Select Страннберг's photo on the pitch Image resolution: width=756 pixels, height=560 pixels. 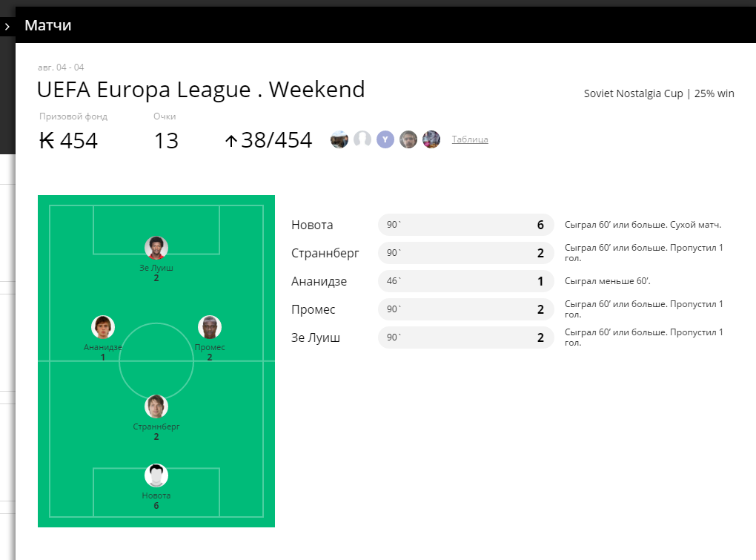[156, 406]
